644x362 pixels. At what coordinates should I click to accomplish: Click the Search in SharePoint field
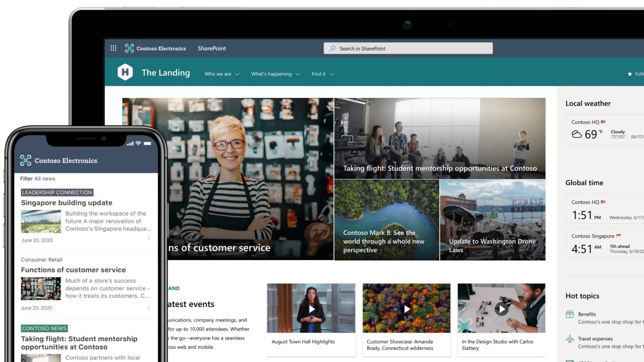[x=408, y=48]
